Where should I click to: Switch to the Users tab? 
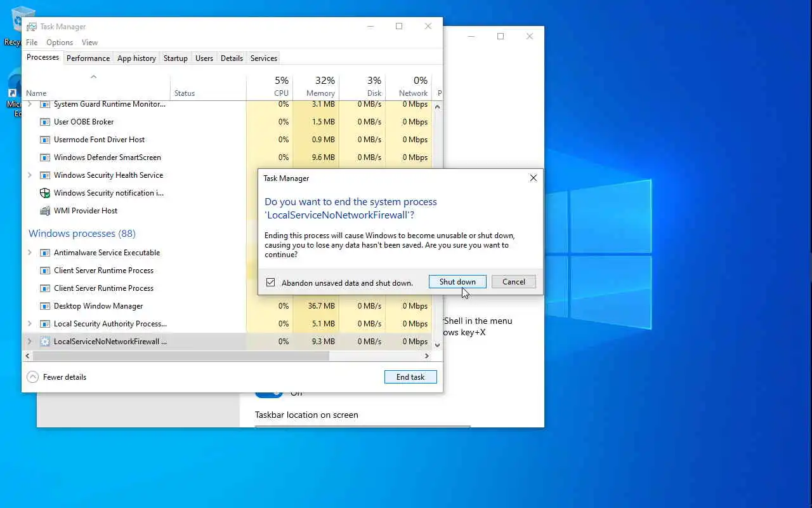point(204,58)
